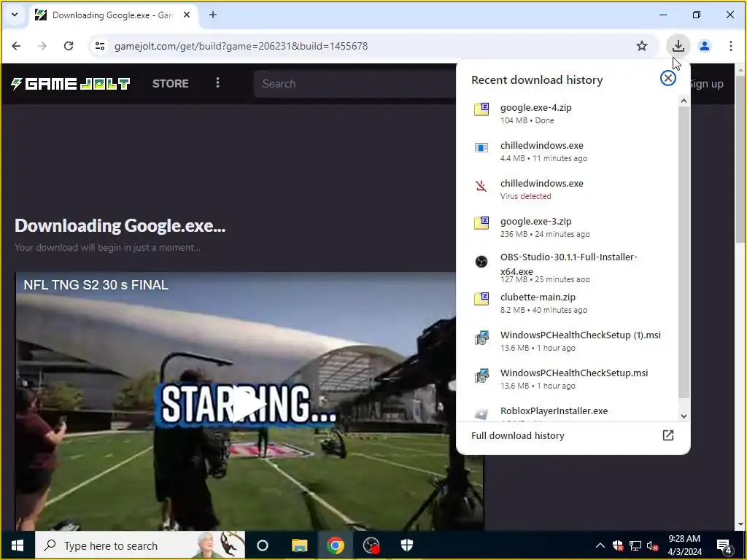This screenshot has width=747, height=560.
Task: Click the clubette-main.zip archive icon
Action: pos(481,298)
